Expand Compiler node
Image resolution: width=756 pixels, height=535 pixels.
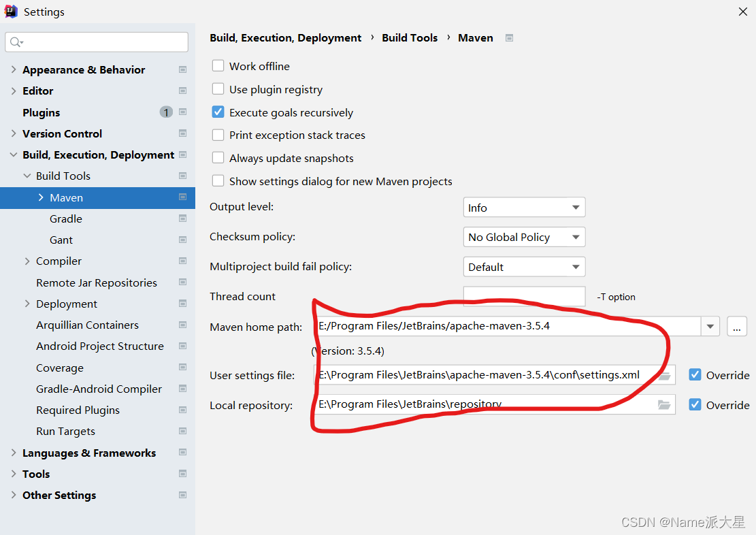click(27, 261)
